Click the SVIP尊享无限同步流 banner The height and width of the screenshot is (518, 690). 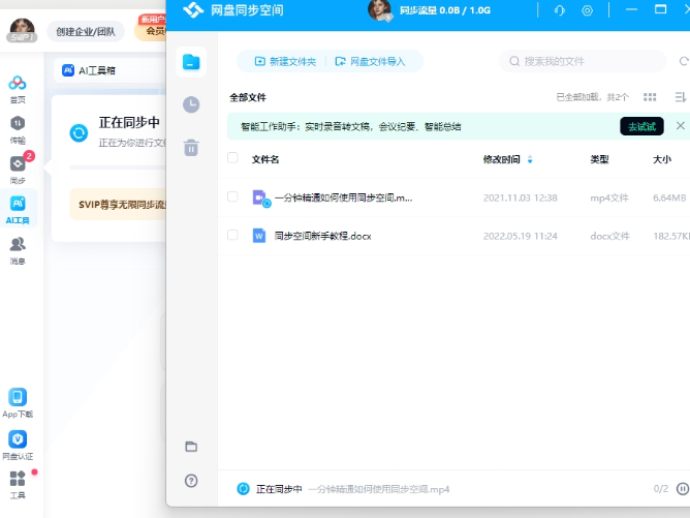pyautogui.click(x=117, y=204)
